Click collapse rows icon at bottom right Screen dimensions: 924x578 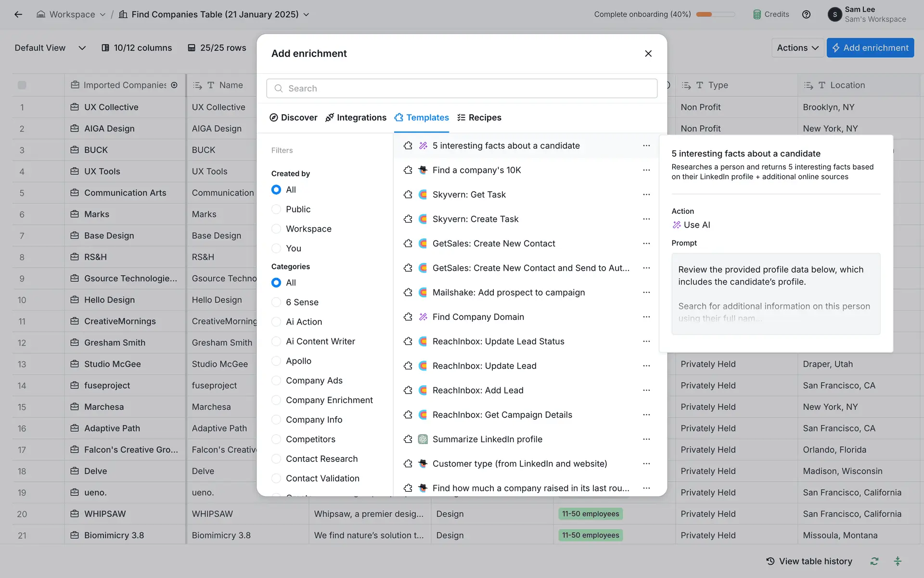tap(898, 561)
